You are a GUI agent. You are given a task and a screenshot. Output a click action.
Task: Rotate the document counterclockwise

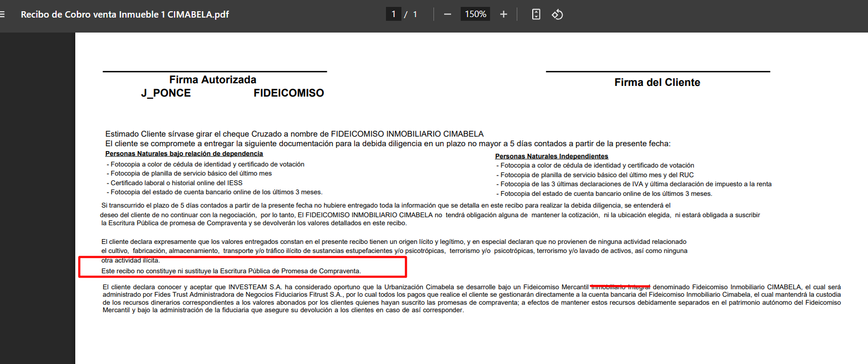click(557, 14)
